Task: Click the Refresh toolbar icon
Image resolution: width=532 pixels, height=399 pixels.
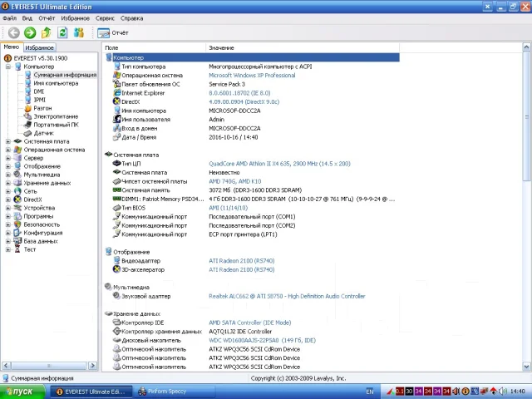Action: (62, 33)
